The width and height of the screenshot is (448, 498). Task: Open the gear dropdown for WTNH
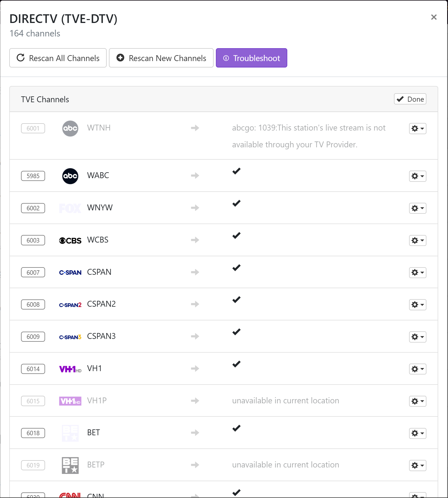coord(417,129)
